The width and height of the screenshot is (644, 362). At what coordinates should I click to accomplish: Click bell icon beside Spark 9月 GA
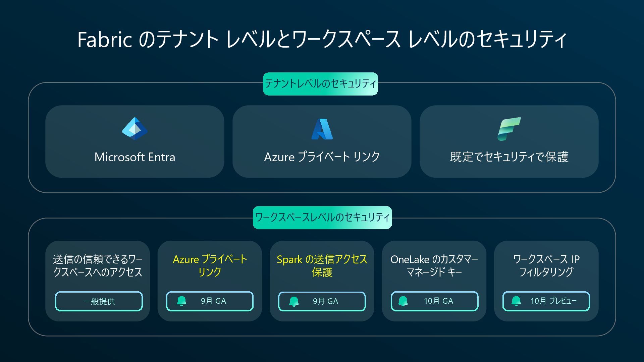point(294,301)
